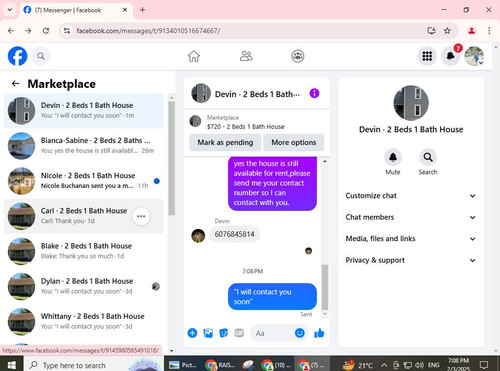
Task: Click the Mark as pending button
Action: [x=225, y=143]
